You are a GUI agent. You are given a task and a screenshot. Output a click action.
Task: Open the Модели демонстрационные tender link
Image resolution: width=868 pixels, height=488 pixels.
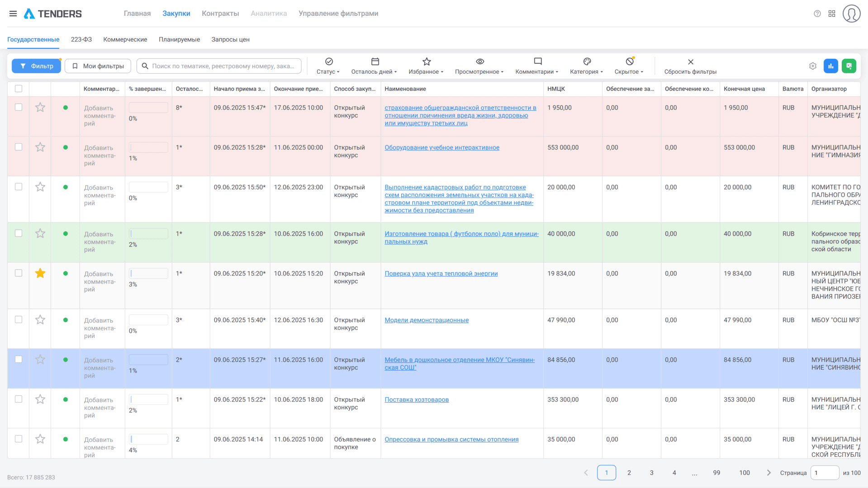coord(427,320)
